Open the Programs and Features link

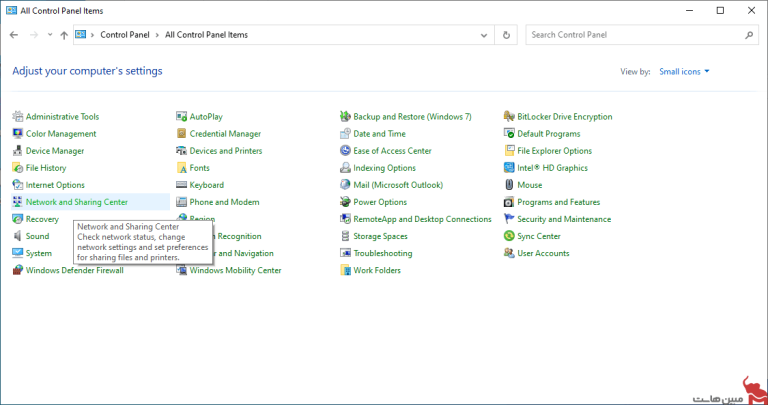pos(558,202)
